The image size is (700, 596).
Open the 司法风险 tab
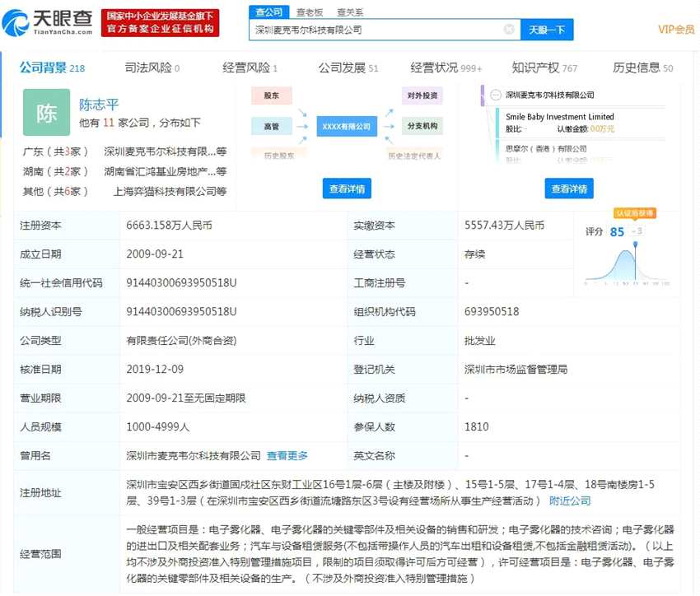point(152,68)
